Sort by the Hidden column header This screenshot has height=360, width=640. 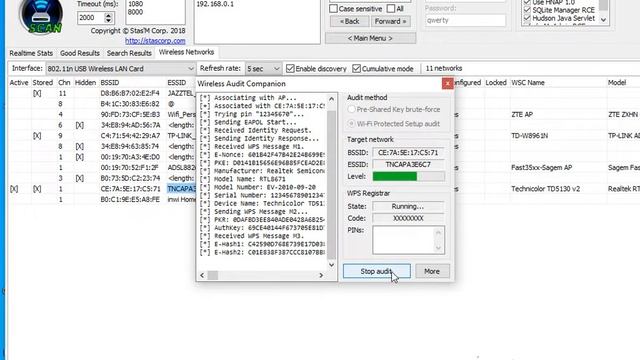85,82
